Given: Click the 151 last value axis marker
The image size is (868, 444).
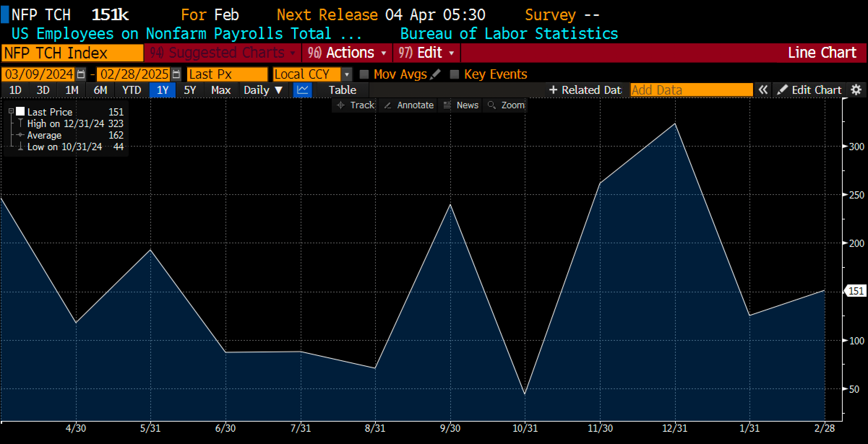Looking at the screenshot, I should 856,291.
